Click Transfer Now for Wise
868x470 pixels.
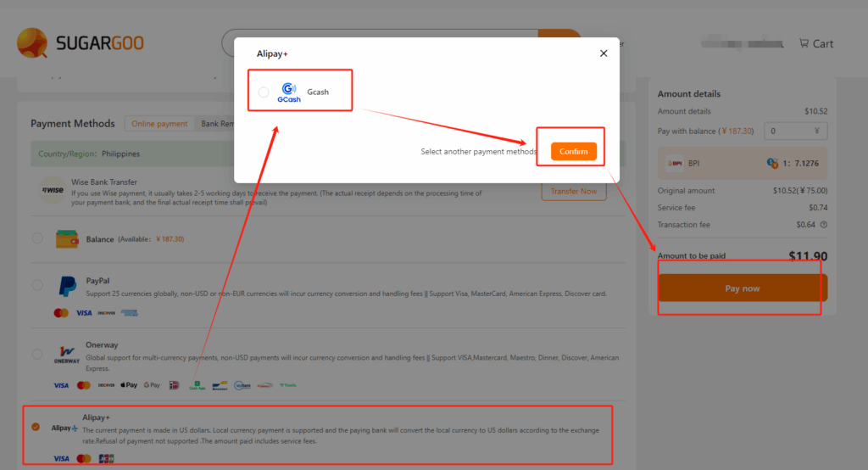[574, 191]
